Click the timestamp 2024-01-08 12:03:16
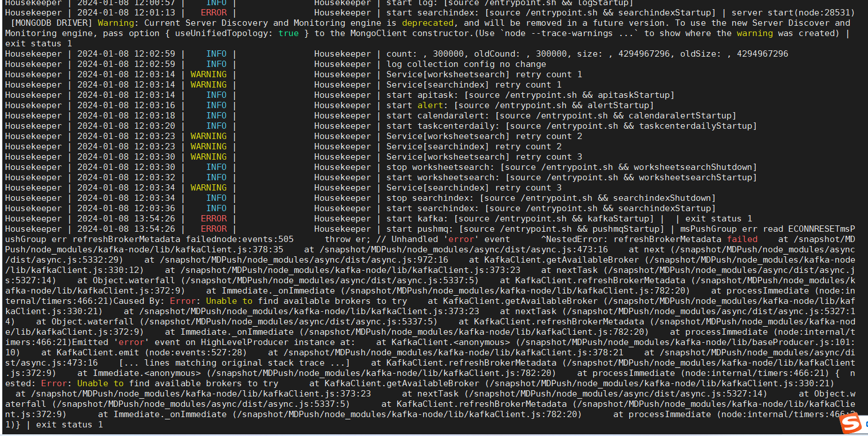This screenshot has width=868, height=436. point(126,105)
